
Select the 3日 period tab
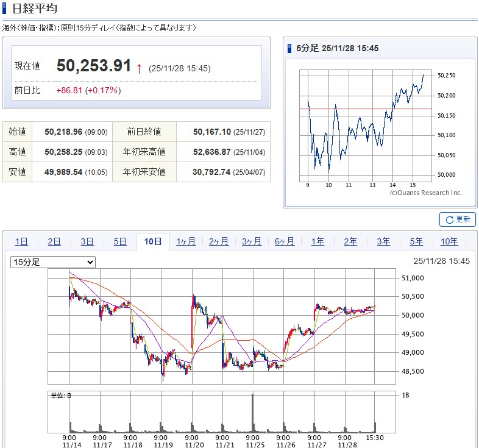(x=87, y=241)
